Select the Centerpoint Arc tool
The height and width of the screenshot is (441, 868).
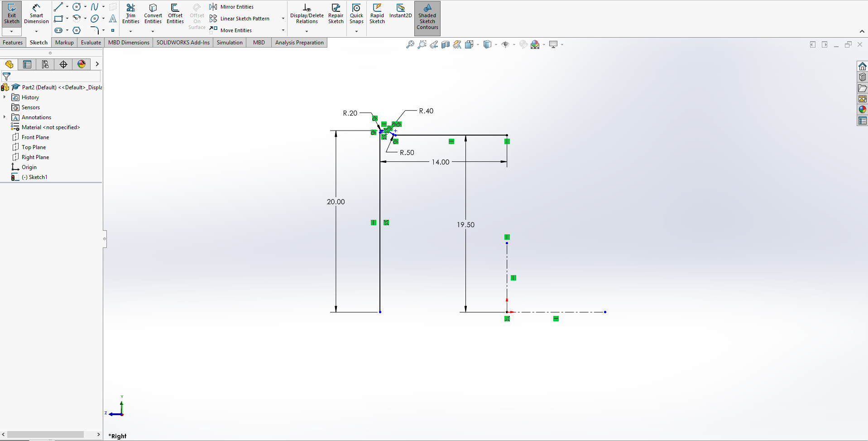(x=77, y=19)
